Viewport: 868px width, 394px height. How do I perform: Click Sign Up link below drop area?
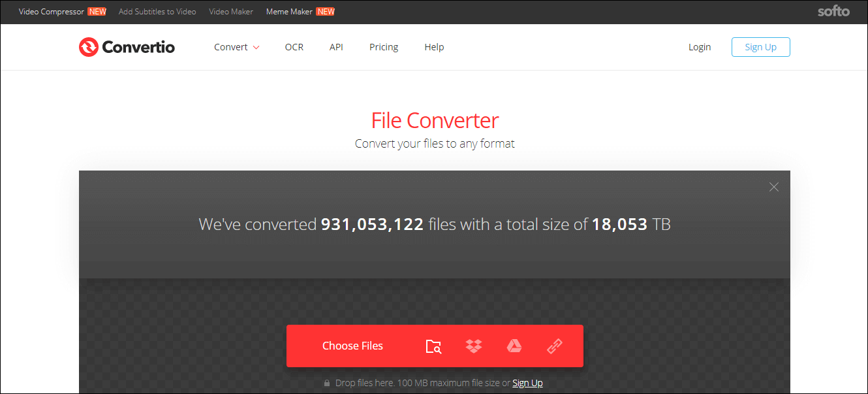527,383
